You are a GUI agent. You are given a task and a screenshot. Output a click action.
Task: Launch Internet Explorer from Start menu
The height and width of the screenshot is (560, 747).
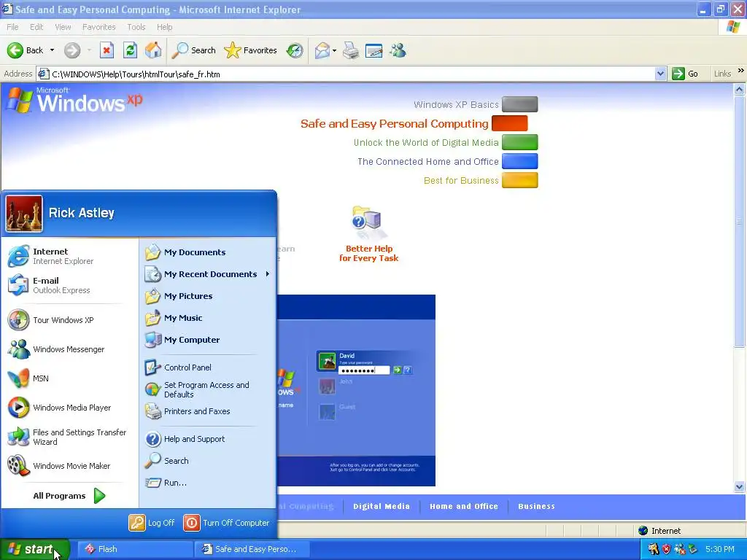69,256
